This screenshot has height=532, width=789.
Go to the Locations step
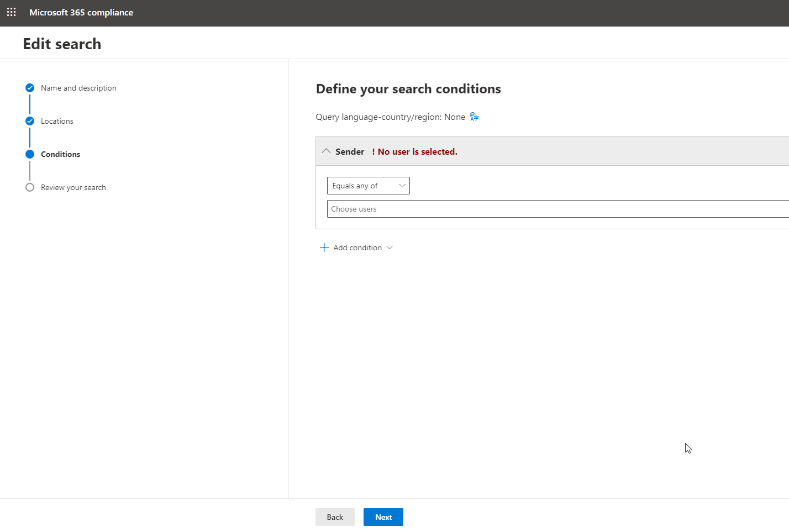[57, 121]
